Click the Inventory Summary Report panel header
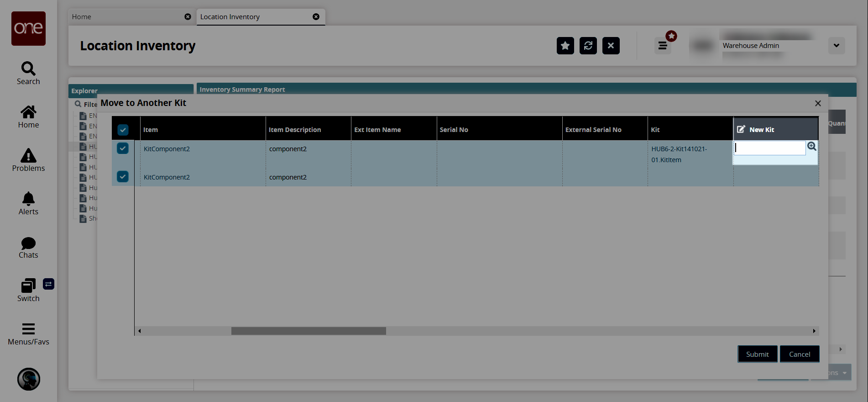The image size is (868, 402). 526,89
